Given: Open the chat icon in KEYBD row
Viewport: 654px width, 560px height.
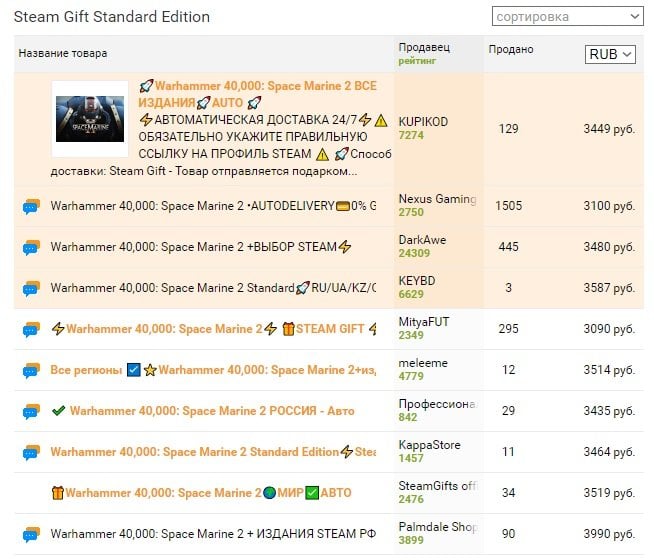Looking at the screenshot, I should (x=31, y=288).
